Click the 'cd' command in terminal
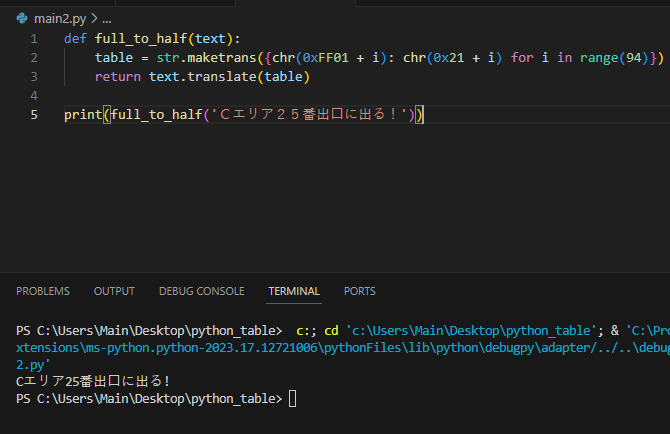Image resolution: width=670 pixels, height=434 pixels. click(331, 331)
